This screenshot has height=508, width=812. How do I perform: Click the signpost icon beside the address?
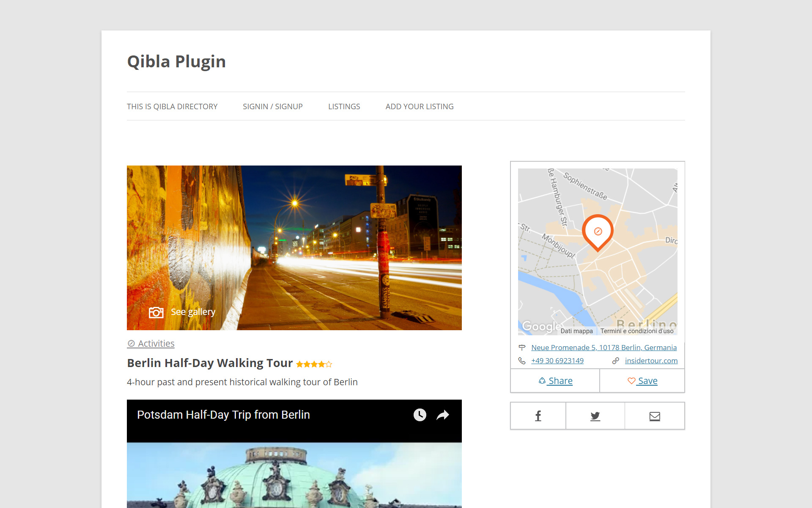[x=522, y=348]
